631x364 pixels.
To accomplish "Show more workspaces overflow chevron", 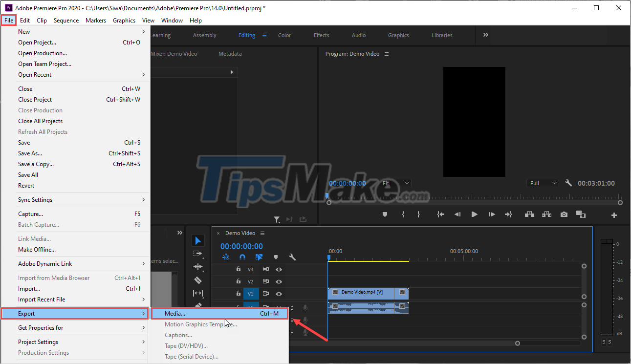I will pyautogui.click(x=485, y=35).
